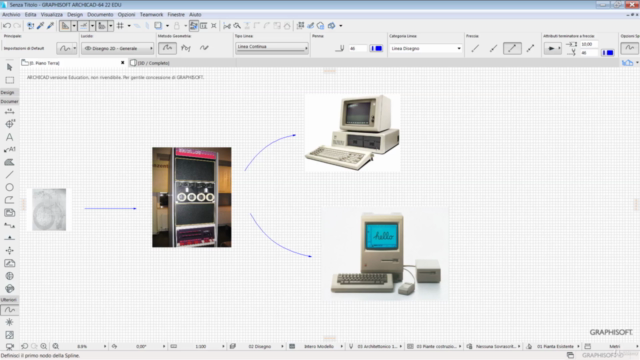Select the natural spline geometry method
The height and width of the screenshot is (360, 640).
[167, 48]
